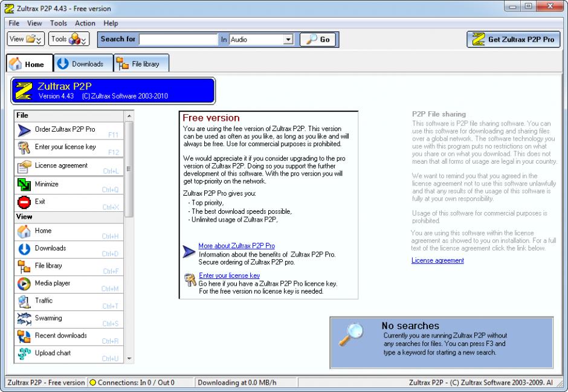Click the sidebar scroll up arrow
Image resolution: width=568 pixels, height=392 pixels.
click(x=129, y=116)
